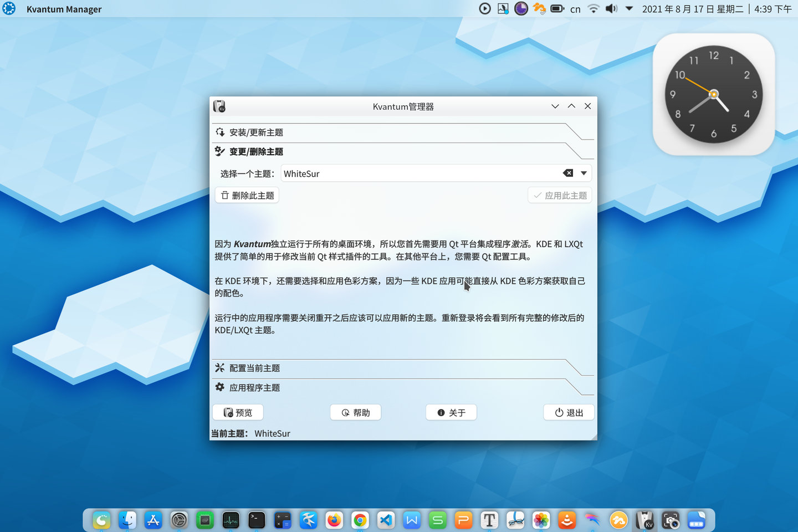Open the orange cloud app in dock
This screenshot has height=532, width=798.
coord(618,520)
